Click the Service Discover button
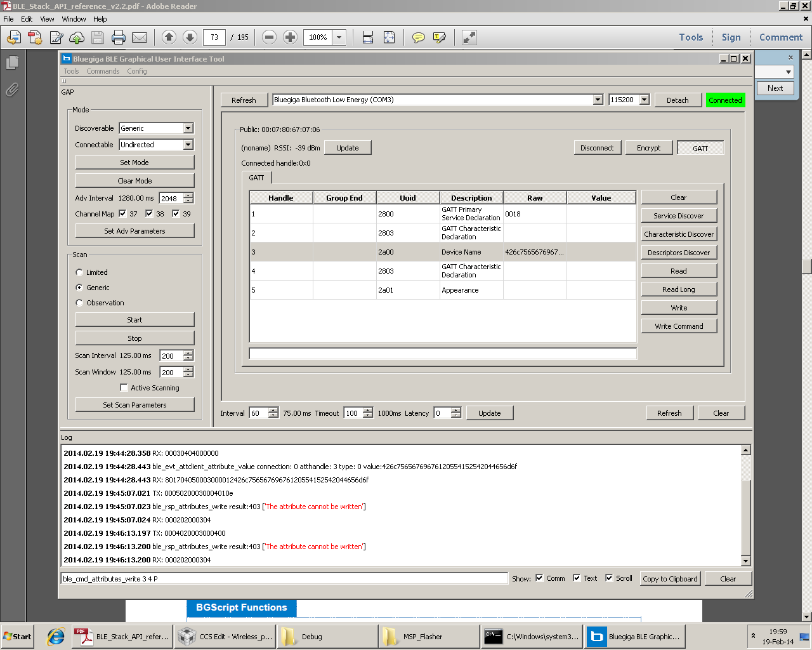Screen dimensions: 812x650 [679, 216]
